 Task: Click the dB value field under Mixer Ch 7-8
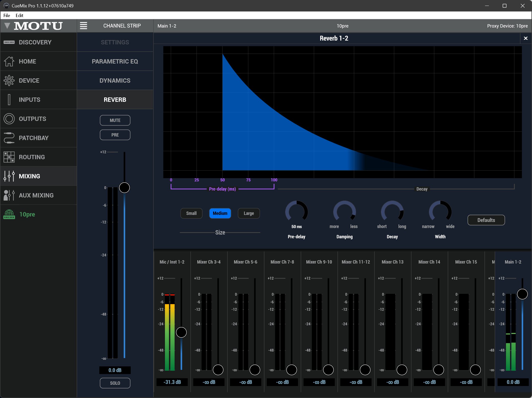(282, 382)
